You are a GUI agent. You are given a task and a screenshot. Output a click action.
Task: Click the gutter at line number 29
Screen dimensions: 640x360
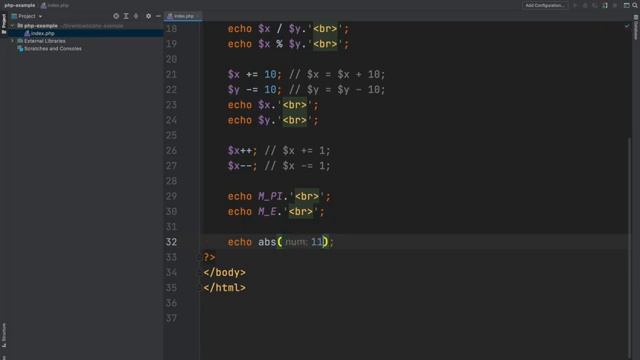click(171, 196)
